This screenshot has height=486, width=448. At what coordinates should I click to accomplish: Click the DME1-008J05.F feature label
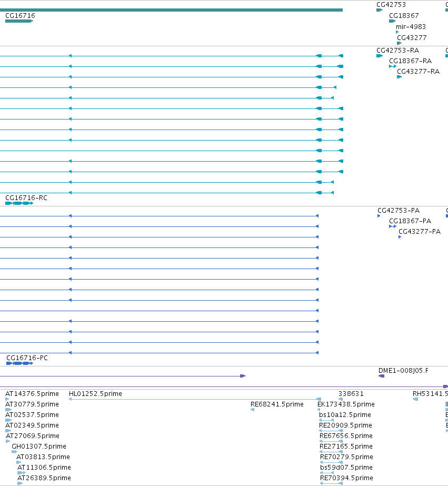pos(403,371)
